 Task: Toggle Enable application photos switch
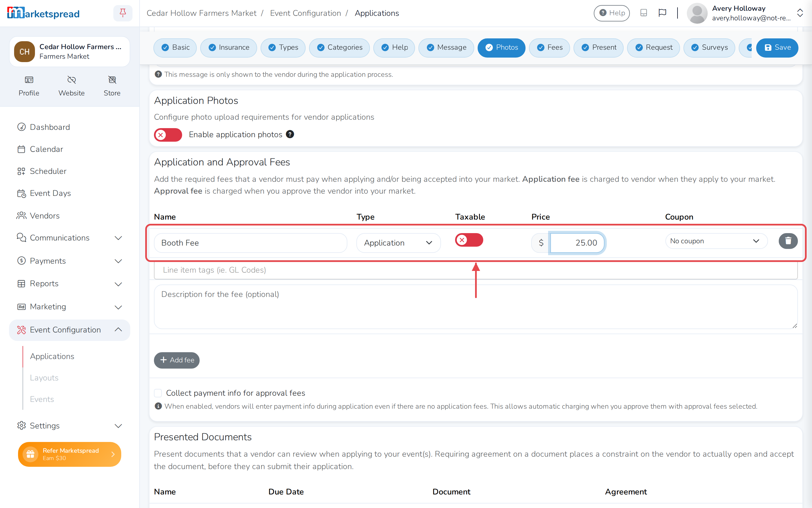click(168, 135)
